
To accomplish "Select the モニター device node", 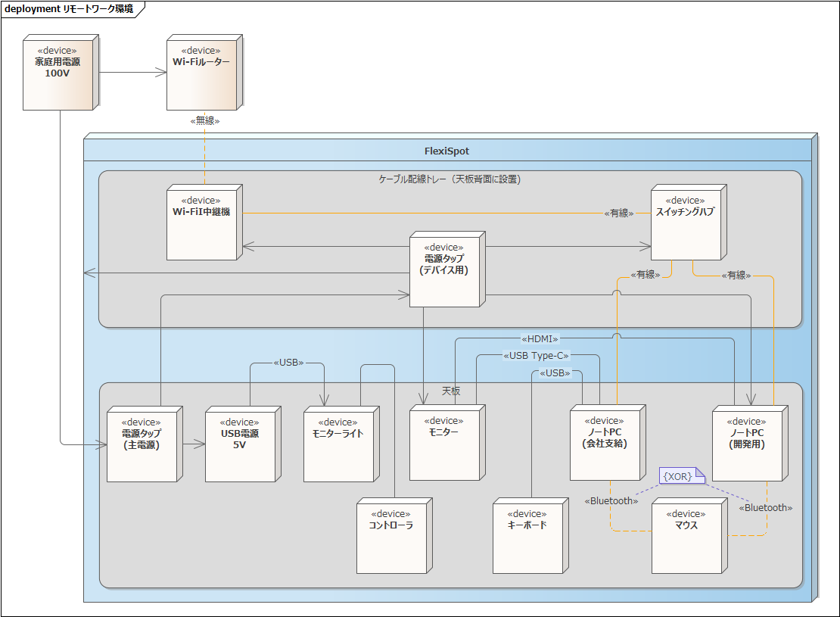I will [443, 445].
